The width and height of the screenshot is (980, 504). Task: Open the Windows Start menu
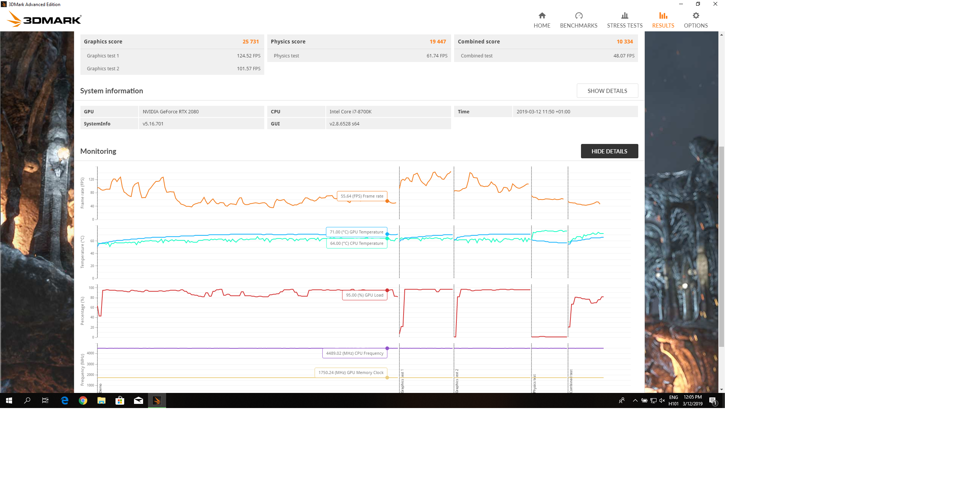click(x=9, y=400)
